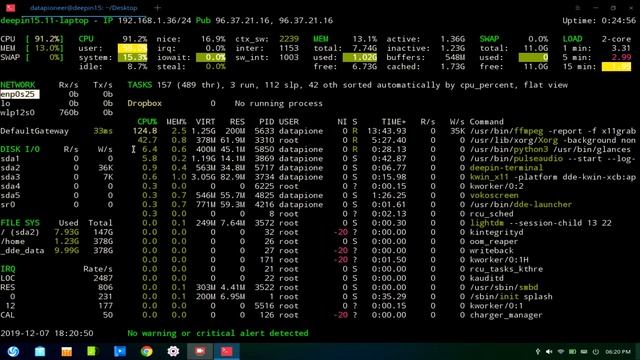The image size is (640, 360).
Task: Click the DefaultGateway 33ms entry
Action: [56, 131]
